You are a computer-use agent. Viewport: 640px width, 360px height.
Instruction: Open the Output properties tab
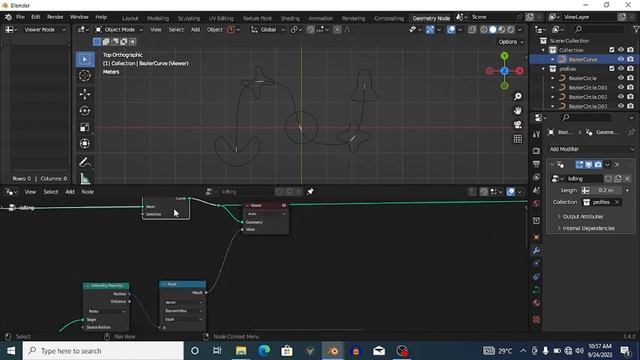pos(536,164)
